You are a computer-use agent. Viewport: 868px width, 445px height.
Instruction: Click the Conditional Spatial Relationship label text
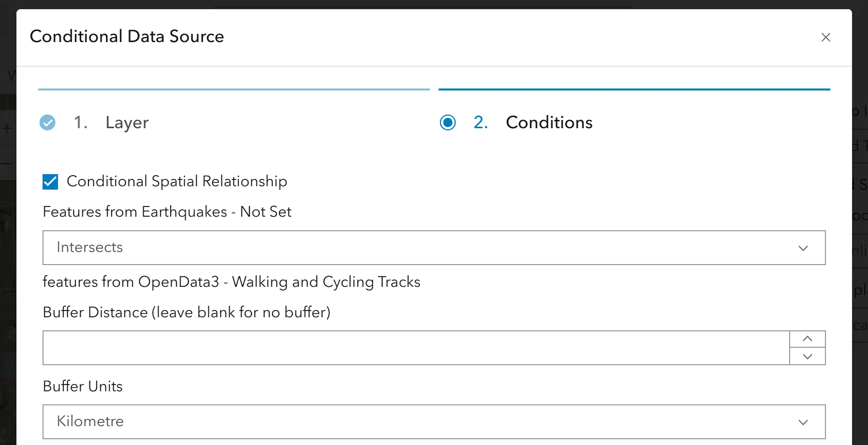(177, 181)
